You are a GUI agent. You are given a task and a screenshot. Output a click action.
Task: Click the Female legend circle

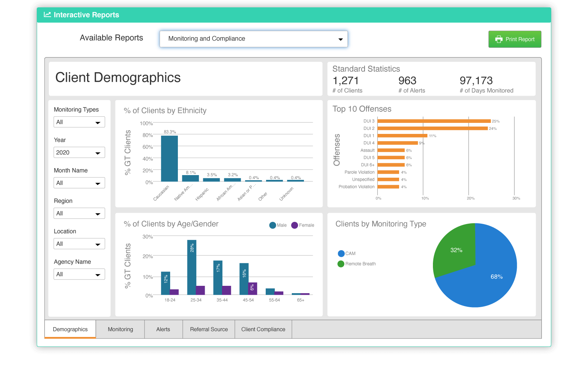(294, 225)
